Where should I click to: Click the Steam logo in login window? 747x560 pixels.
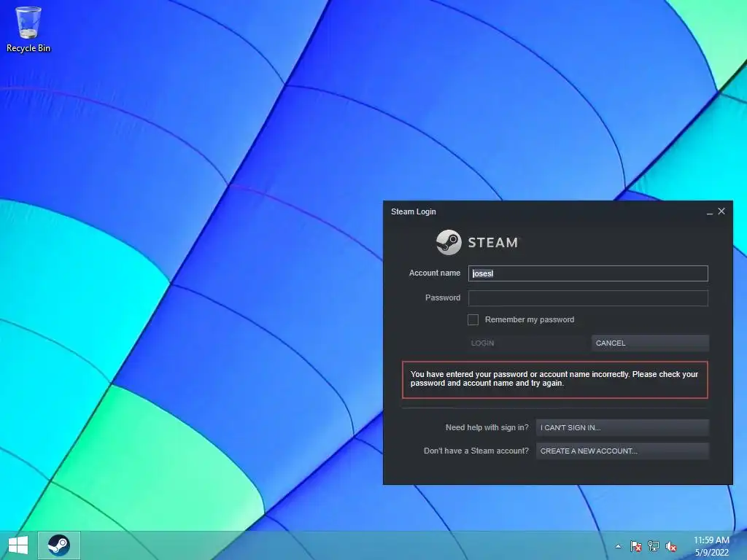tap(477, 242)
